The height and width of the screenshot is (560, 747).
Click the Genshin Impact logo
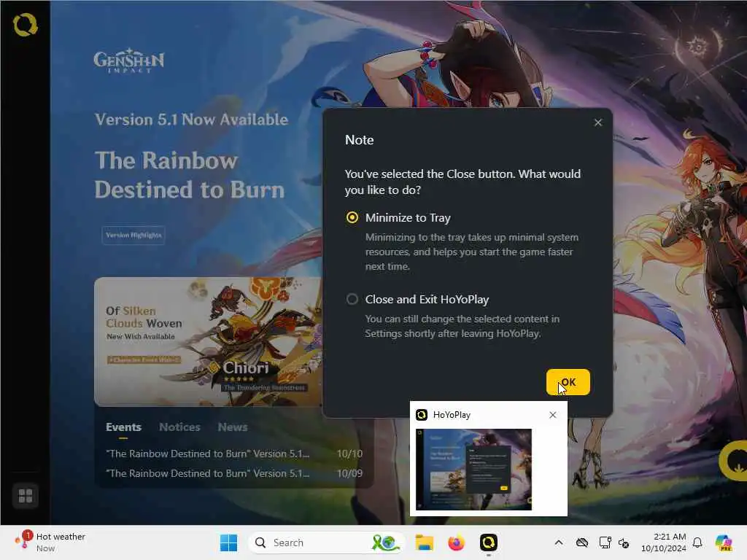(x=129, y=61)
